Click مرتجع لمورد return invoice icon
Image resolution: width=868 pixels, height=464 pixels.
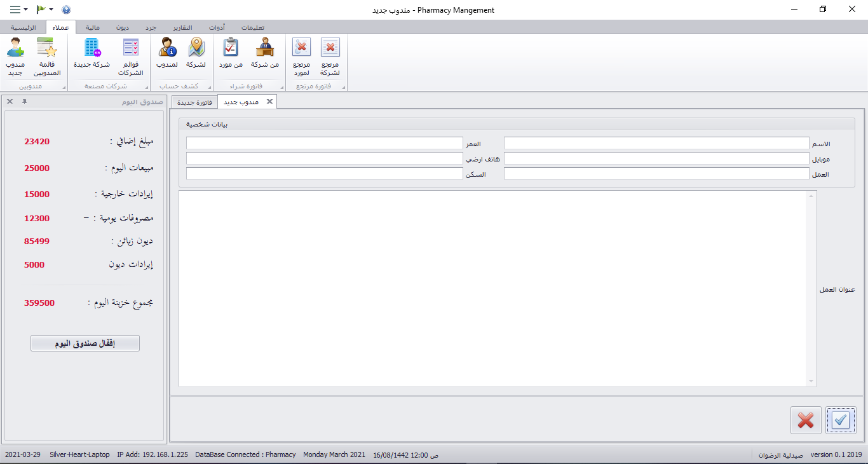point(301,48)
